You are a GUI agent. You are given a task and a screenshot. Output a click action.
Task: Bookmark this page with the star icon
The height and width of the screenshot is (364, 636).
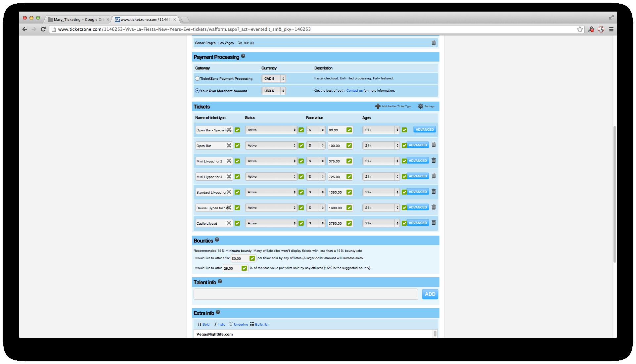[580, 29]
